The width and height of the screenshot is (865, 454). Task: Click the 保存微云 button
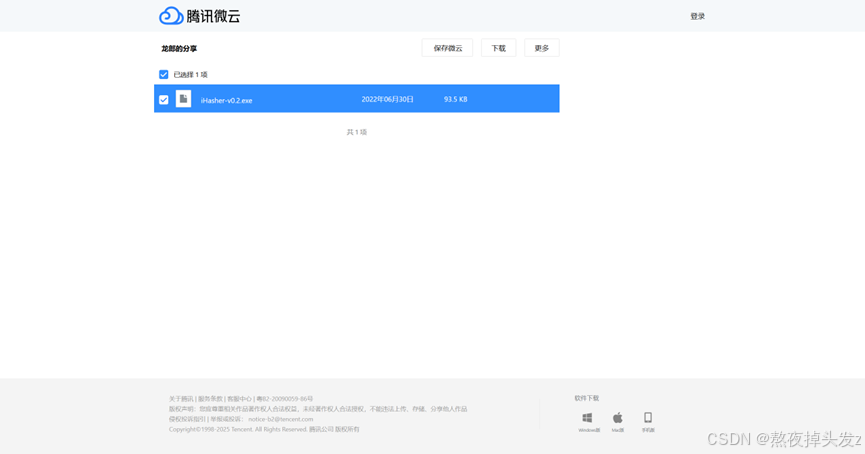click(x=447, y=48)
